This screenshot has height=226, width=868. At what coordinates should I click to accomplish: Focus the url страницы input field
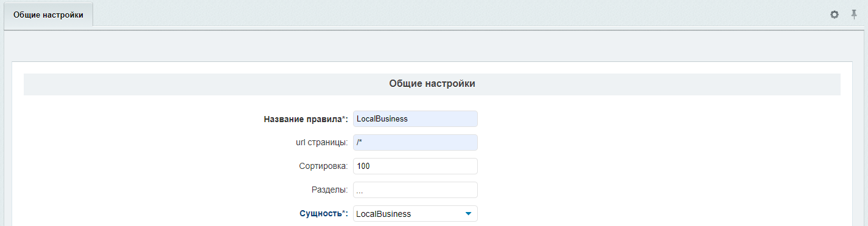pyautogui.click(x=415, y=142)
